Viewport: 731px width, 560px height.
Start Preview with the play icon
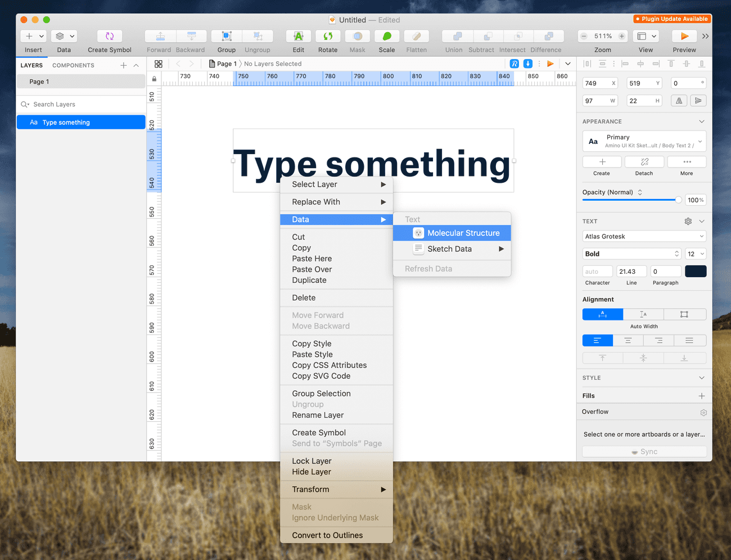coord(684,36)
